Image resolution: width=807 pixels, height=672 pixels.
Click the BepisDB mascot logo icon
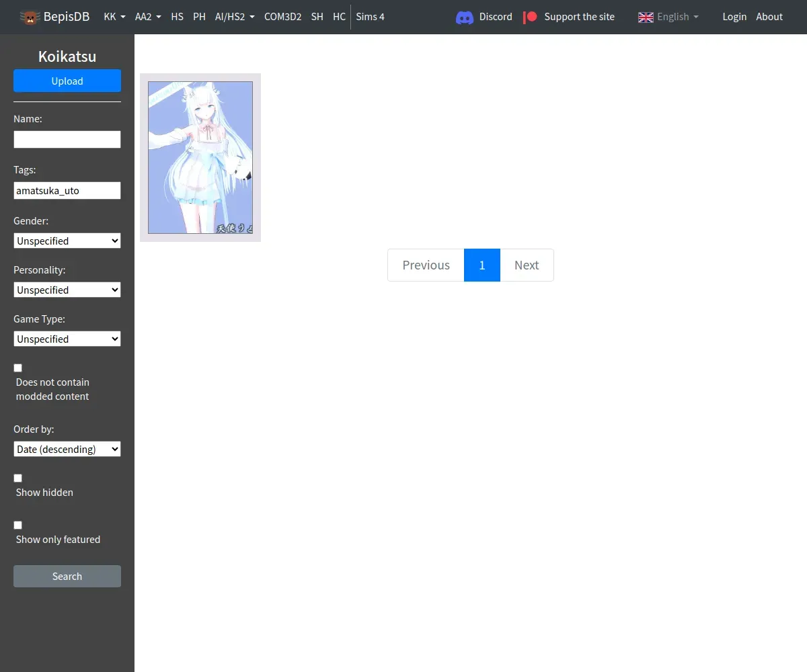[x=30, y=17]
